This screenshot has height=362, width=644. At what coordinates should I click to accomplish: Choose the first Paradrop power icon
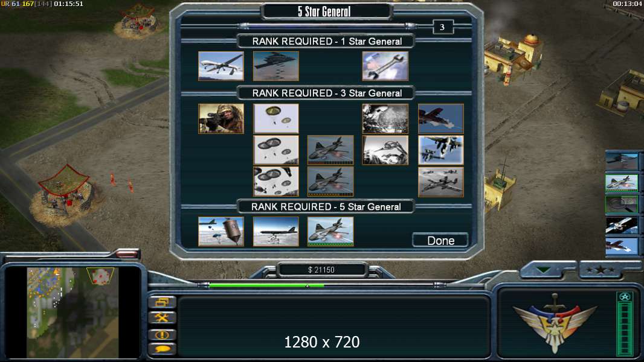[276, 118]
